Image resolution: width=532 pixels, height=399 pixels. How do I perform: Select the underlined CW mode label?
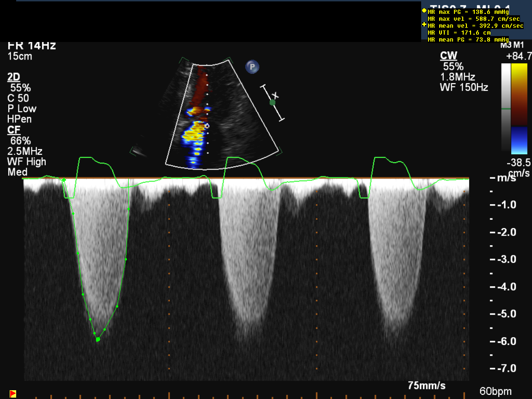(448, 56)
